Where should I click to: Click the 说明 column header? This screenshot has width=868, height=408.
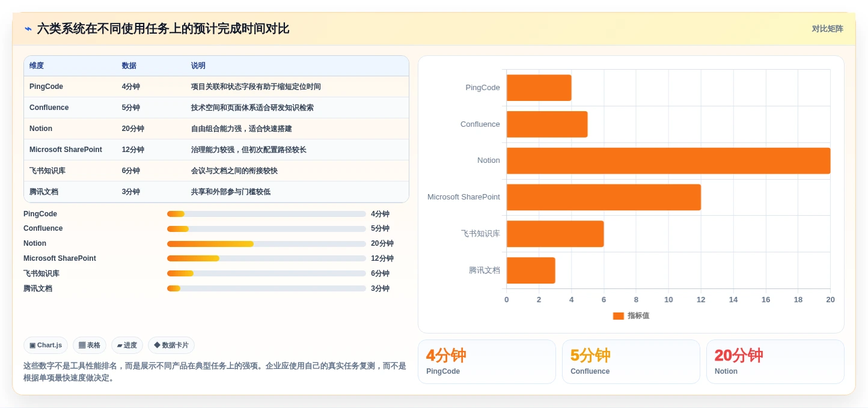click(x=198, y=65)
